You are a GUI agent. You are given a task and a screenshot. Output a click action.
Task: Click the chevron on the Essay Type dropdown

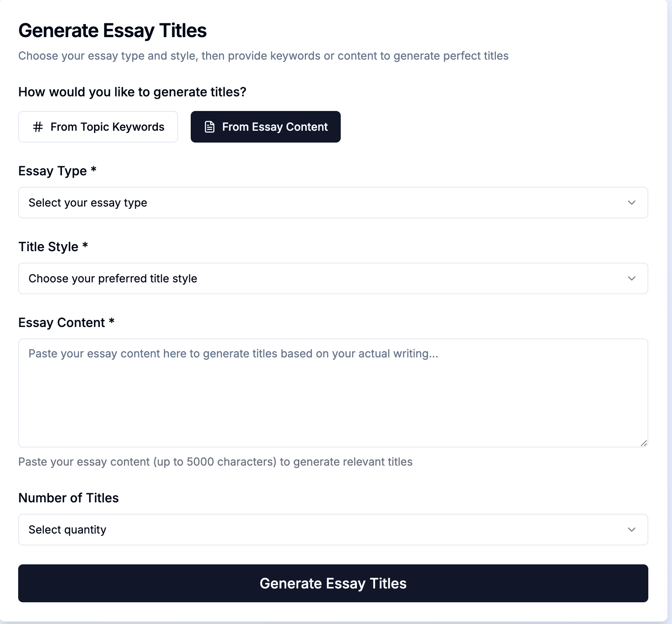(632, 203)
